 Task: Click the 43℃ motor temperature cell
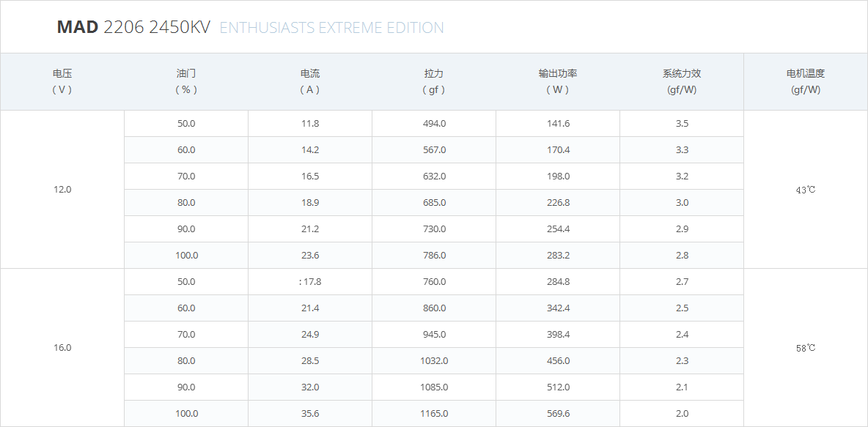tap(806, 189)
